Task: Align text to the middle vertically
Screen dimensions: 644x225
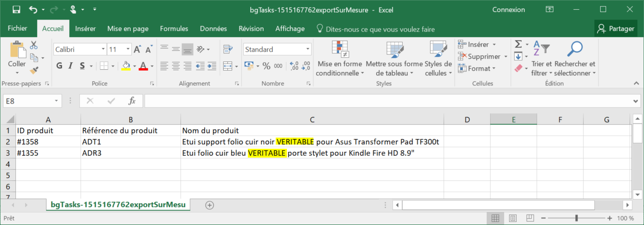Action: click(176, 49)
